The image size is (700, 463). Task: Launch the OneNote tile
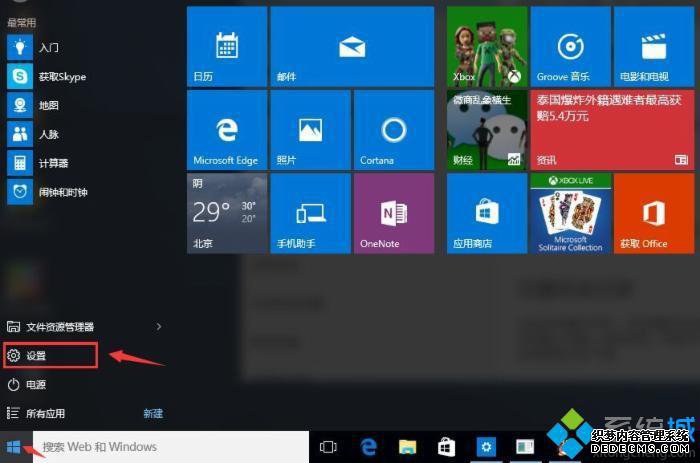click(394, 213)
